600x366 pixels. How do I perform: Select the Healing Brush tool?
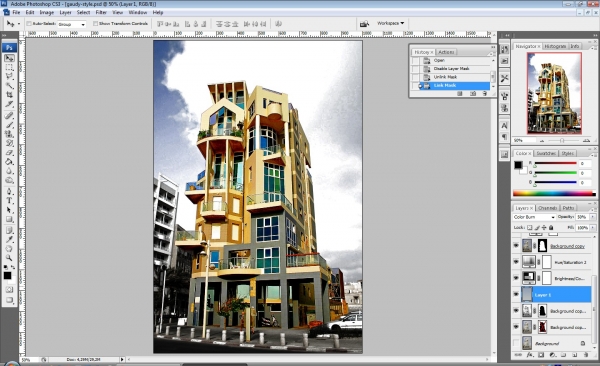(10, 115)
